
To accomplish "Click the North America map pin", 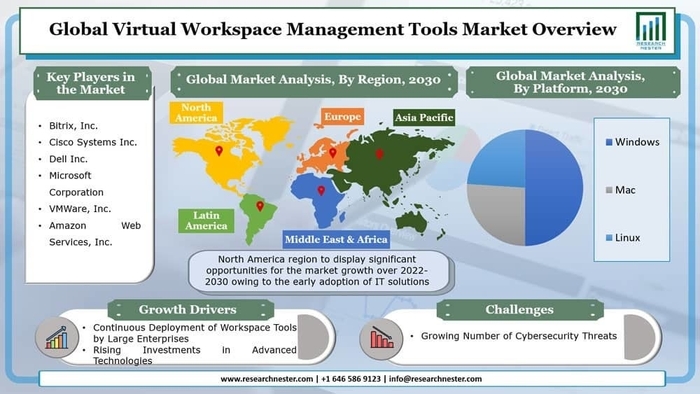I will tap(219, 151).
